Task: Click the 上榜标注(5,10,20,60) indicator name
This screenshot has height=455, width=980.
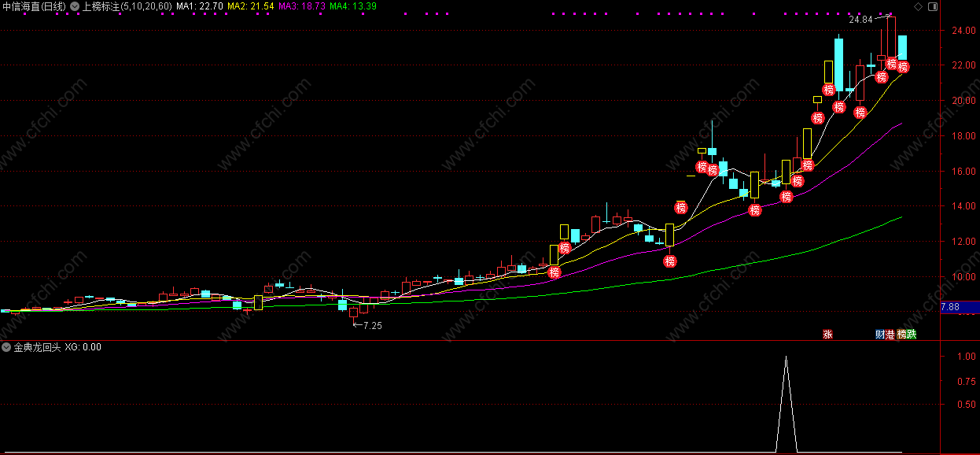Action: (x=127, y=6)
